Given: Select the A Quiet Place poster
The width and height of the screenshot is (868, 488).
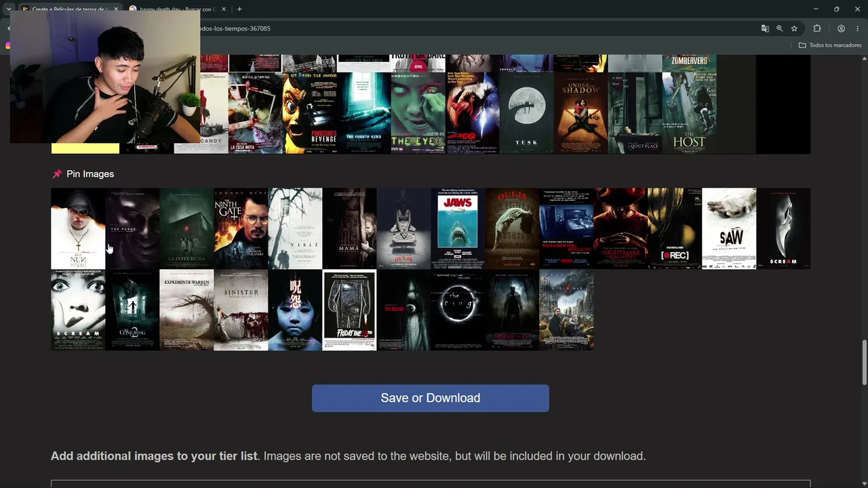Looking at the screenshot, I should pos(635,113).
